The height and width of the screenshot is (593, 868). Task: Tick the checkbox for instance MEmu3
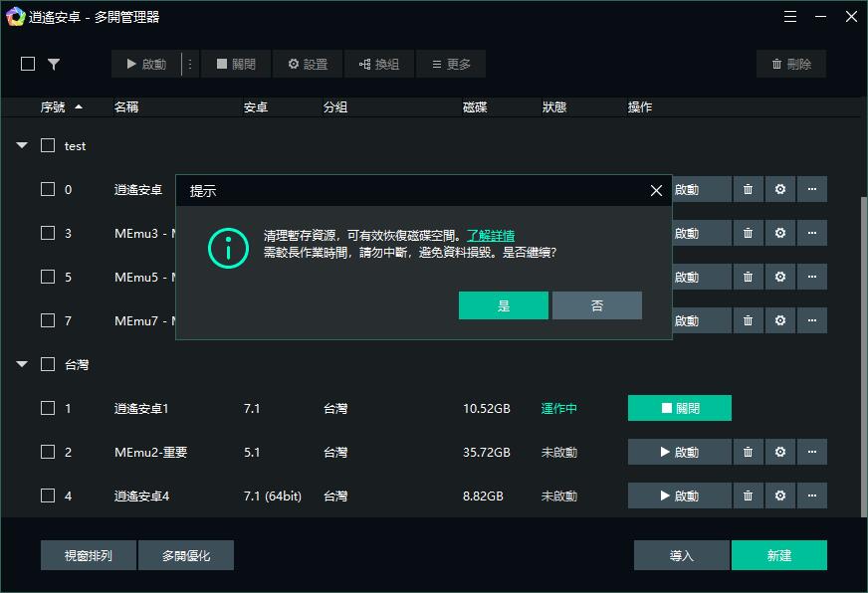pos(46,233)
